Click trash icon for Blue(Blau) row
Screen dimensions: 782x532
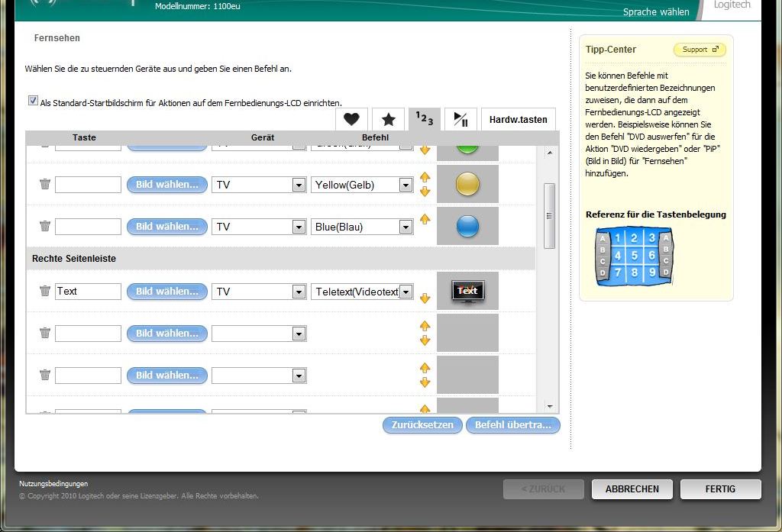click(45, 226)
